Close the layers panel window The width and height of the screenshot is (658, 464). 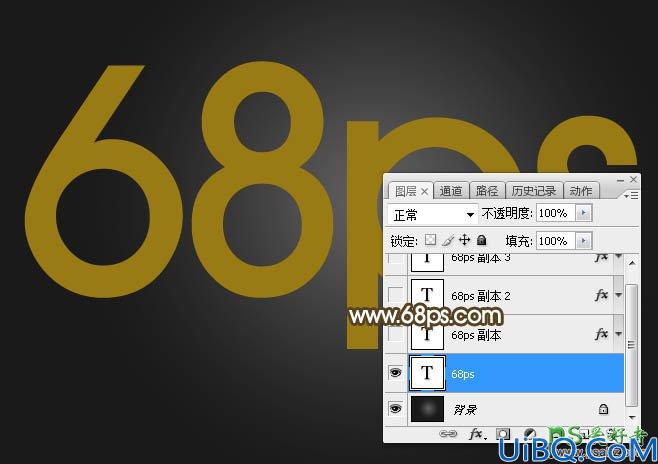633,180
